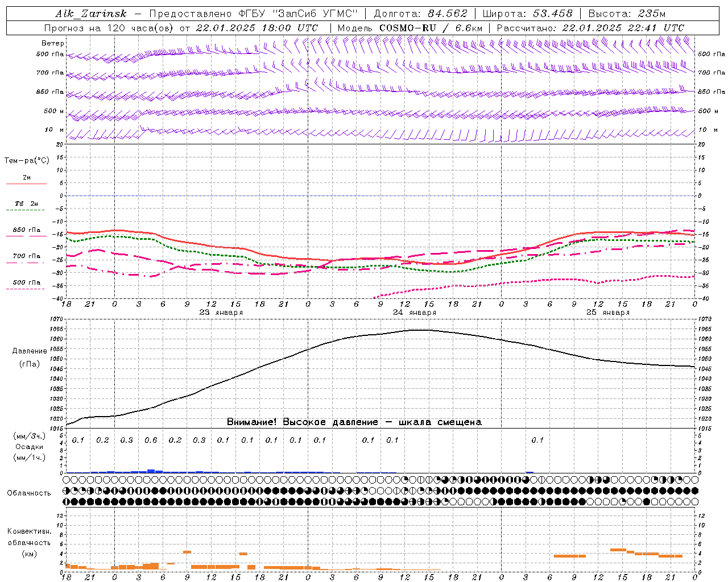Viewport: 728px width, 582px height.
Task: Click the Ветер wind panel label
Action: pos(53,43)
